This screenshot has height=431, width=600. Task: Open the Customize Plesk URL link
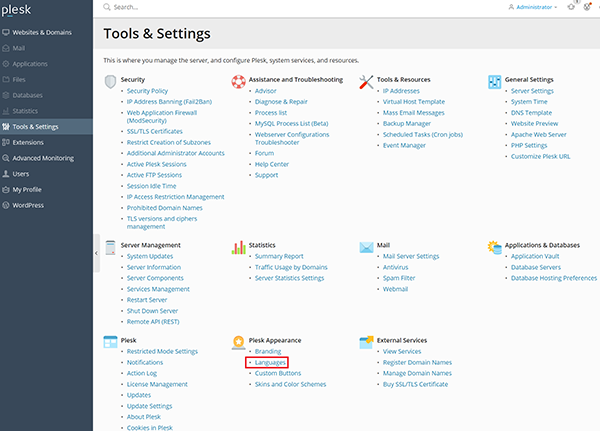click(x=540, y=156)
